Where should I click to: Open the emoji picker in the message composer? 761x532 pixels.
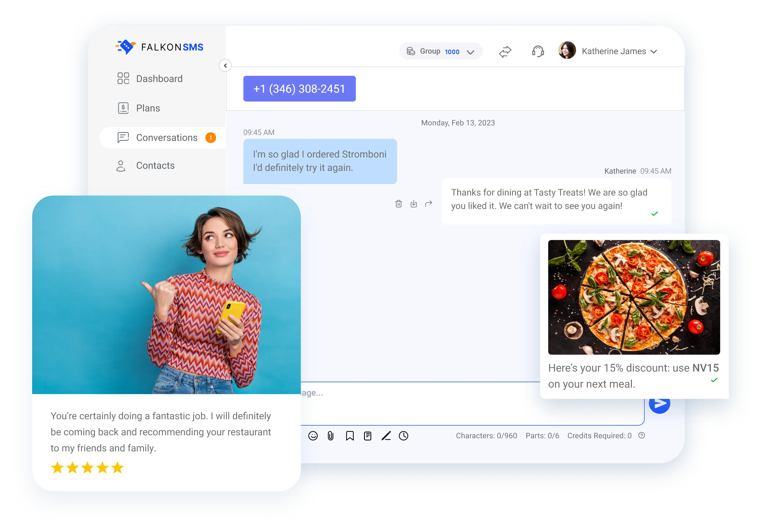coord(314,436)
